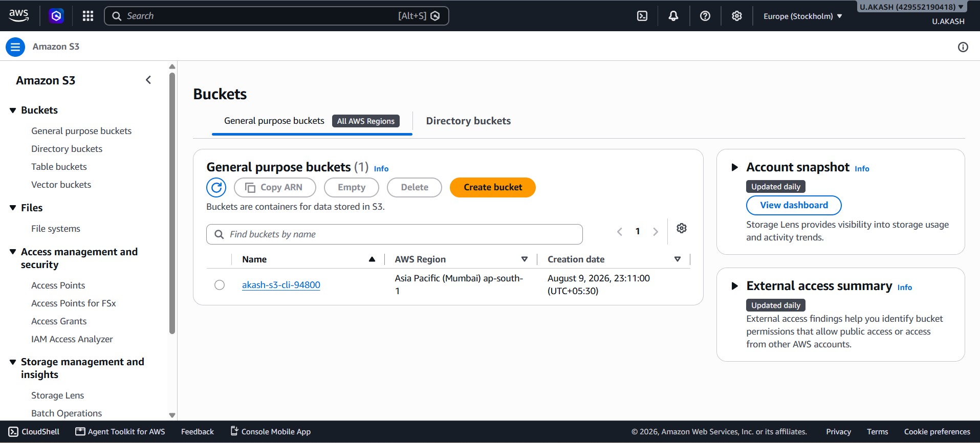980x443 pixels.
Task: Open Table buckets in the sidebar
Action: coord(59,167)
